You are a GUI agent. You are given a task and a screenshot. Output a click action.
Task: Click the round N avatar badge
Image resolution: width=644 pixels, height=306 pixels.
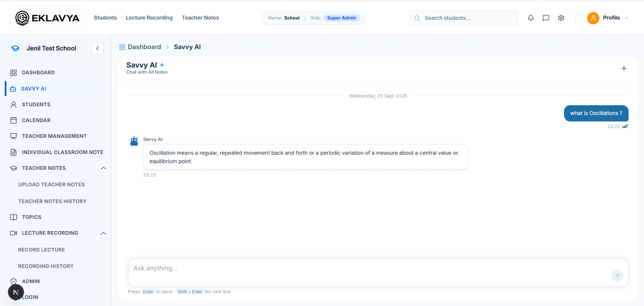[16, 292]
